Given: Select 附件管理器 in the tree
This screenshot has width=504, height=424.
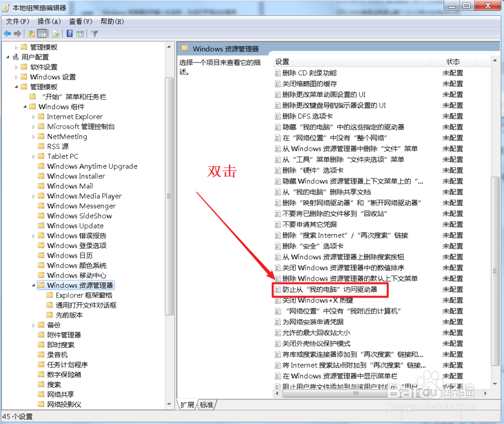Looking at the screenshot, I should click(64, 335).
